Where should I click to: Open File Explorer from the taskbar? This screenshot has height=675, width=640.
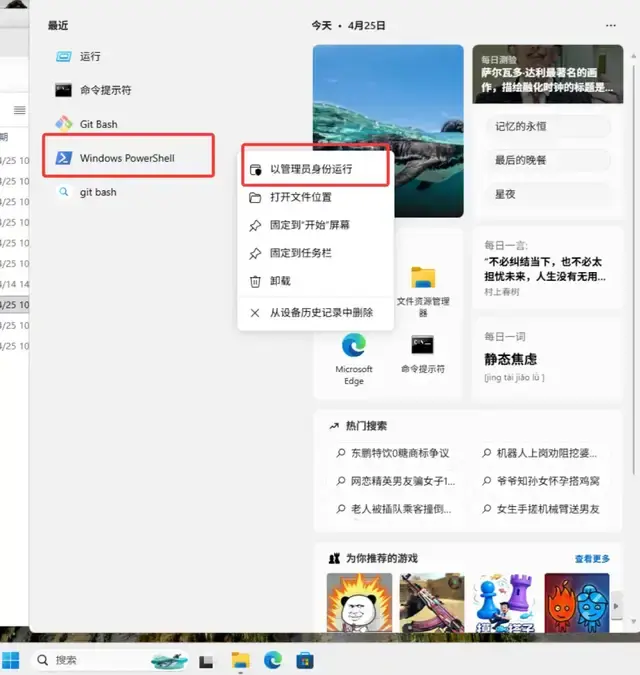pos(240,661)
